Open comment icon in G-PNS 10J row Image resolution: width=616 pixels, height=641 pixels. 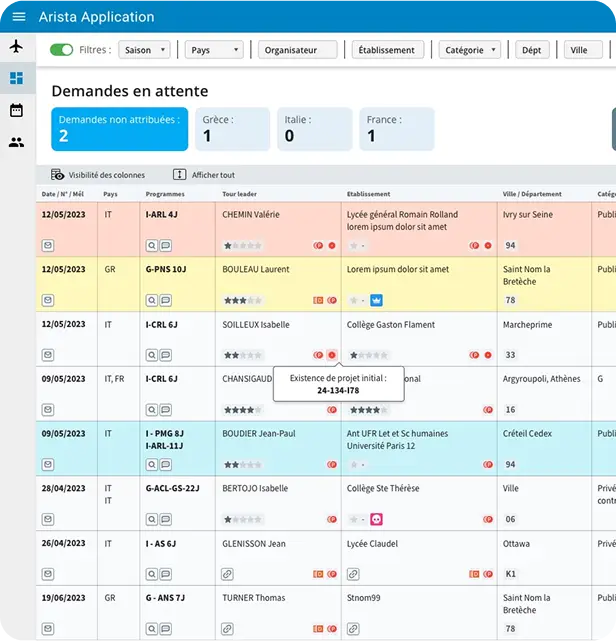(165, 300)
